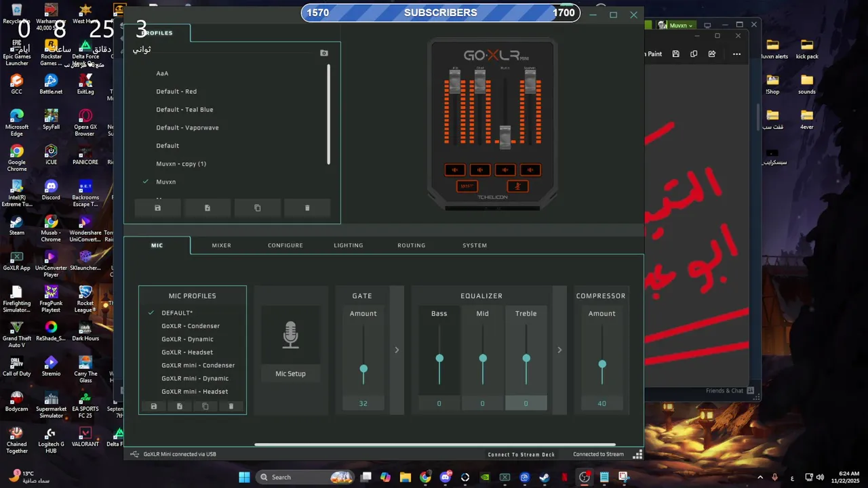
Task: Open File Explorer from the taskbar
Action: [405, 477]
